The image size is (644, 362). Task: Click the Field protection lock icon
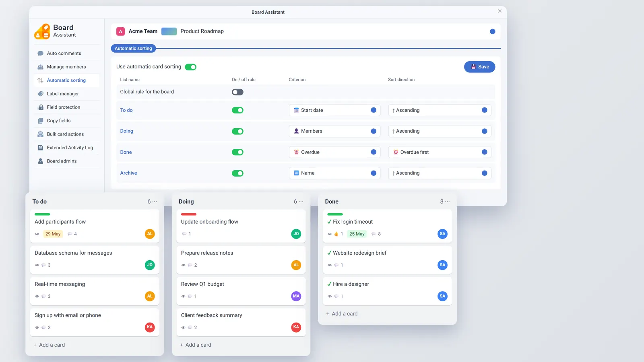click(40, 107)
